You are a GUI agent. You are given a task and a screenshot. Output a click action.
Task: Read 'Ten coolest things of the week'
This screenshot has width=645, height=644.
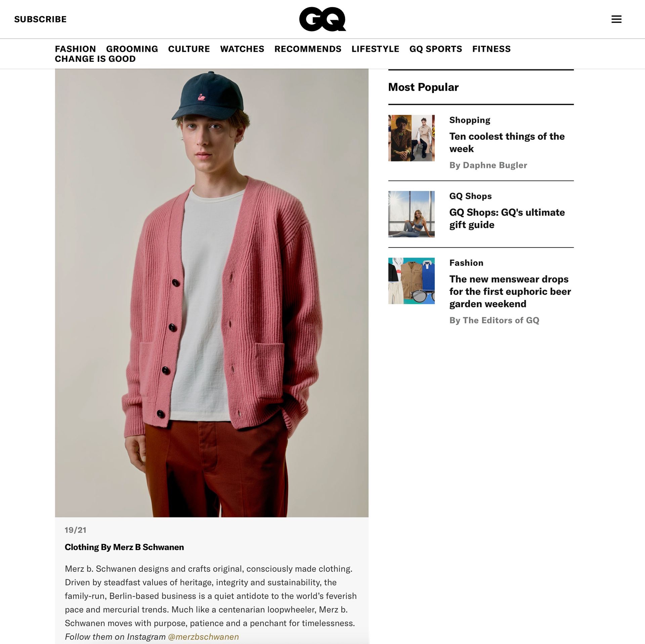tap(507, 142)
